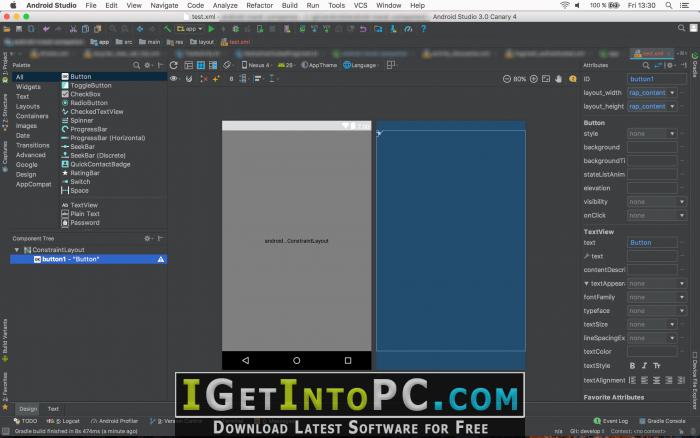The image size is (700, 438).
Task: Open the visibility dropdown
Action: pyautogui.click(x=682, y=202)
